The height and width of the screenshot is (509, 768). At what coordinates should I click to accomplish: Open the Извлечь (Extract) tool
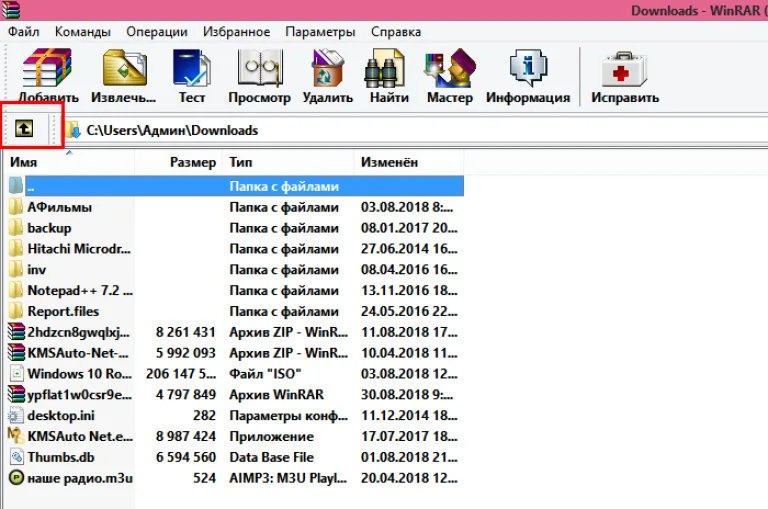click(x=123, y=76)
